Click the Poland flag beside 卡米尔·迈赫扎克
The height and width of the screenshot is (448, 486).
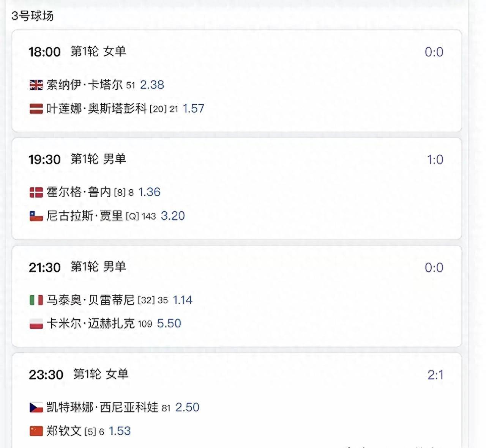[x=36, y=324]
